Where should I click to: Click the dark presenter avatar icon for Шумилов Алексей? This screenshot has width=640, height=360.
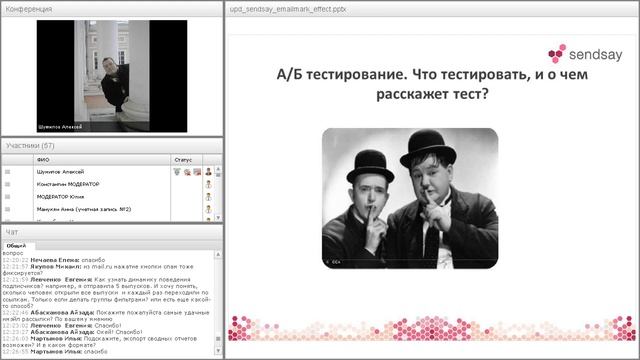(x=208, y=172)
